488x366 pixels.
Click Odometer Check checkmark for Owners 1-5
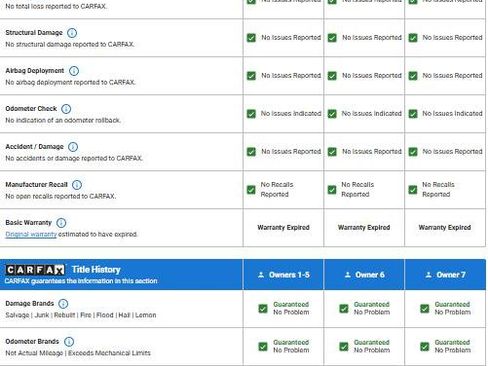coord(251,114)
